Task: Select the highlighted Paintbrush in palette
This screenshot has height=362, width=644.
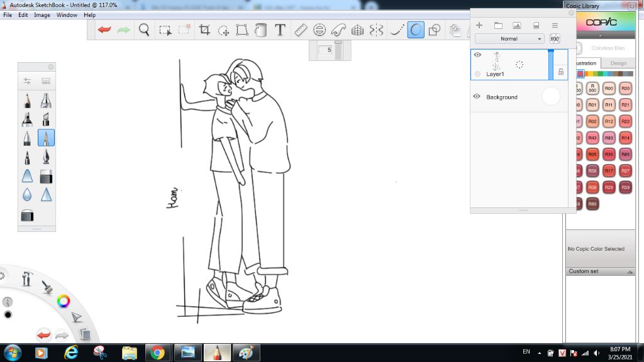Action: [x=46, y=138]
